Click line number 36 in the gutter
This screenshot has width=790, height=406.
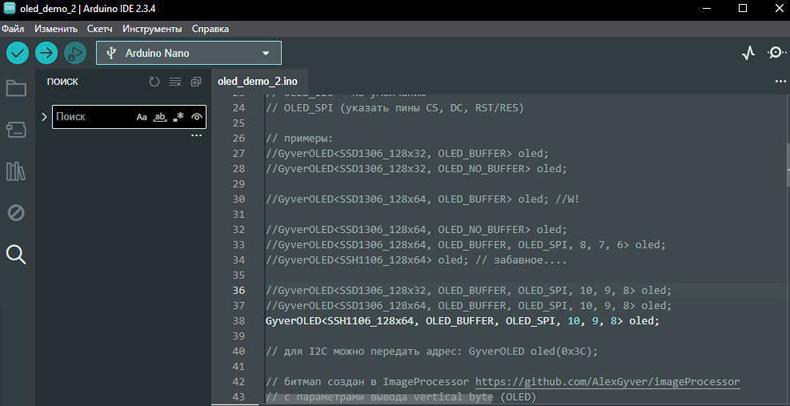pos(239,291)
